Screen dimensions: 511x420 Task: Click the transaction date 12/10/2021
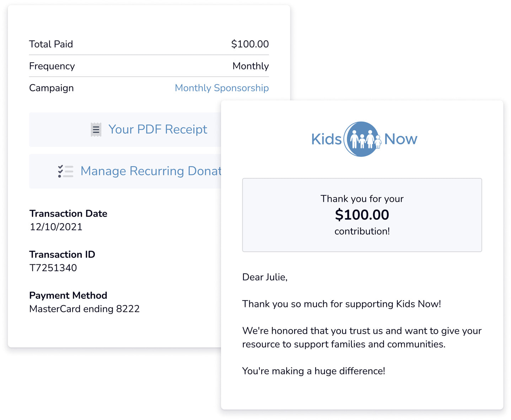click(56, 227)
